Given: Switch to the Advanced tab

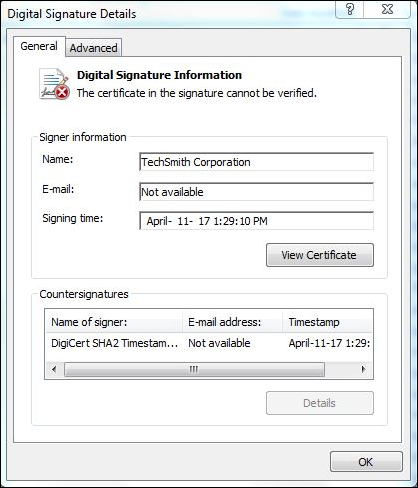Looking at the screenshot, I should [93, 48].
